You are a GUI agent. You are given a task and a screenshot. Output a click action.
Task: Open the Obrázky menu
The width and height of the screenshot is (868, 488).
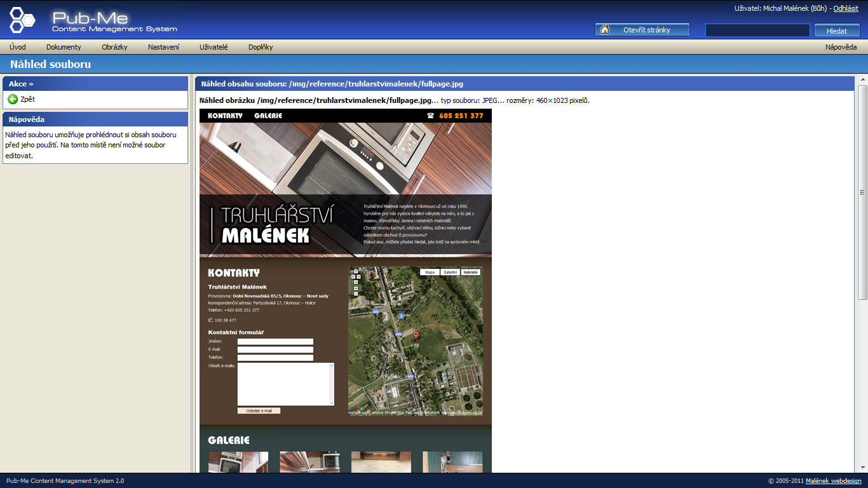coord(114,47)
